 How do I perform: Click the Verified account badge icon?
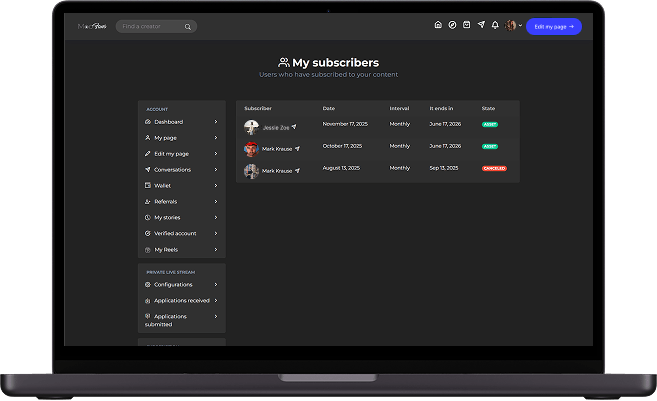click(147, 233)
